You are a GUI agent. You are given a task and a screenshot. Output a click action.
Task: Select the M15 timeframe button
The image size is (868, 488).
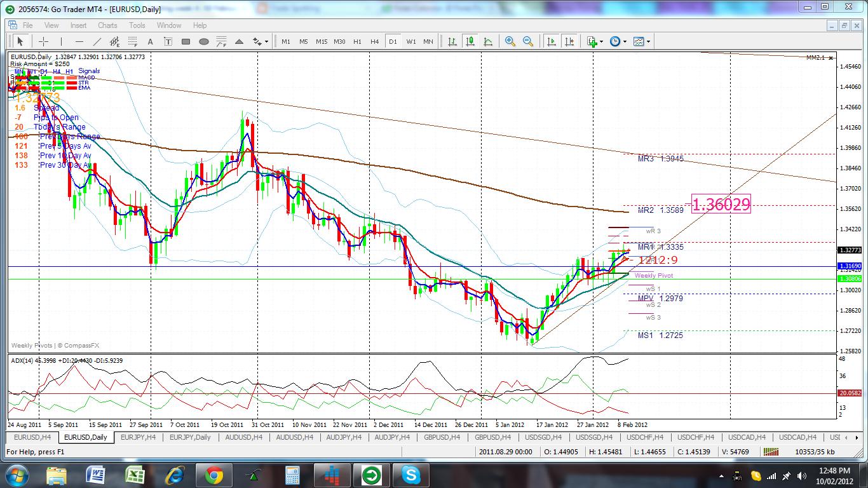(322, 41)
